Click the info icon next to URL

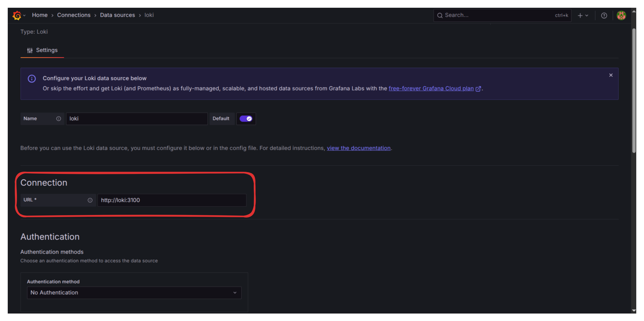90,200
